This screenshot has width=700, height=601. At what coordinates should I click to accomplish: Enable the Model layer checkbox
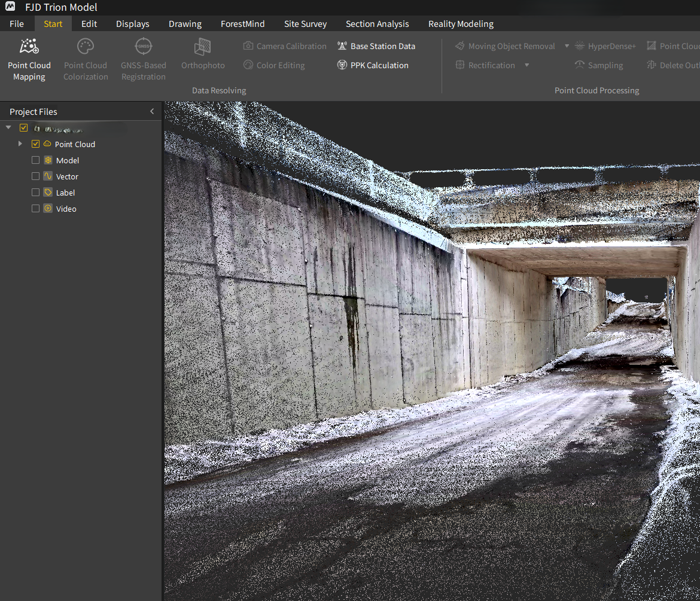point(35,160)
